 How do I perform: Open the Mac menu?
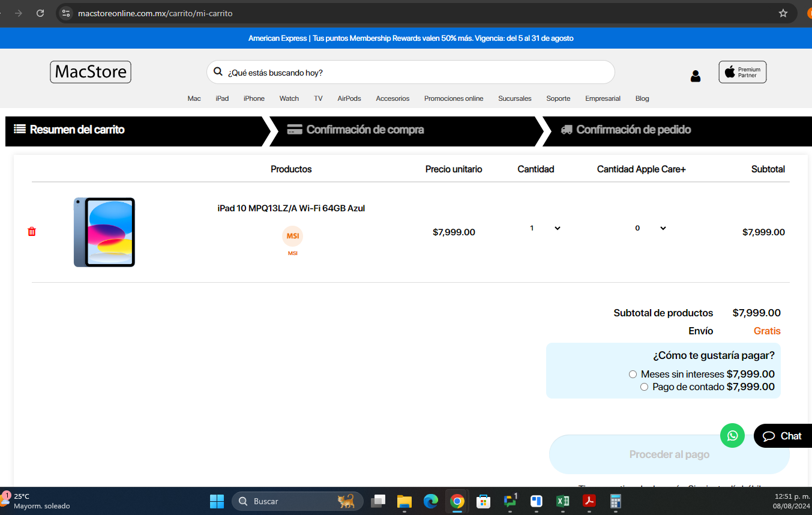[194, 98]
